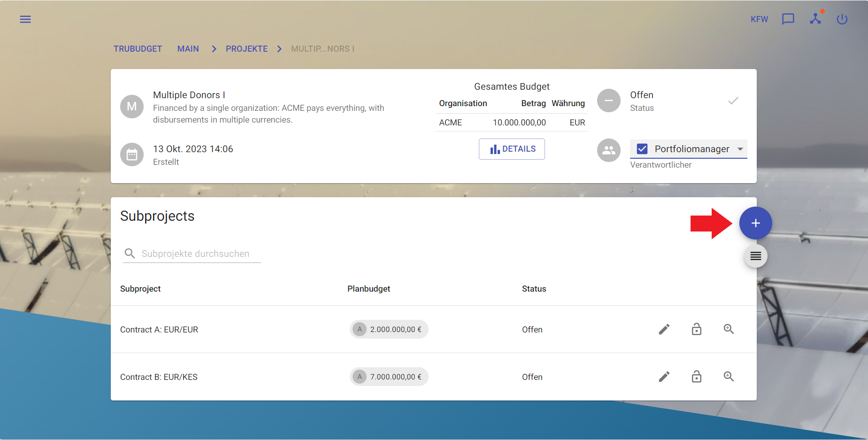Click the Offen status minus icon
The height and width of the screenshot is (440, 868).
[x=609, y=100]
